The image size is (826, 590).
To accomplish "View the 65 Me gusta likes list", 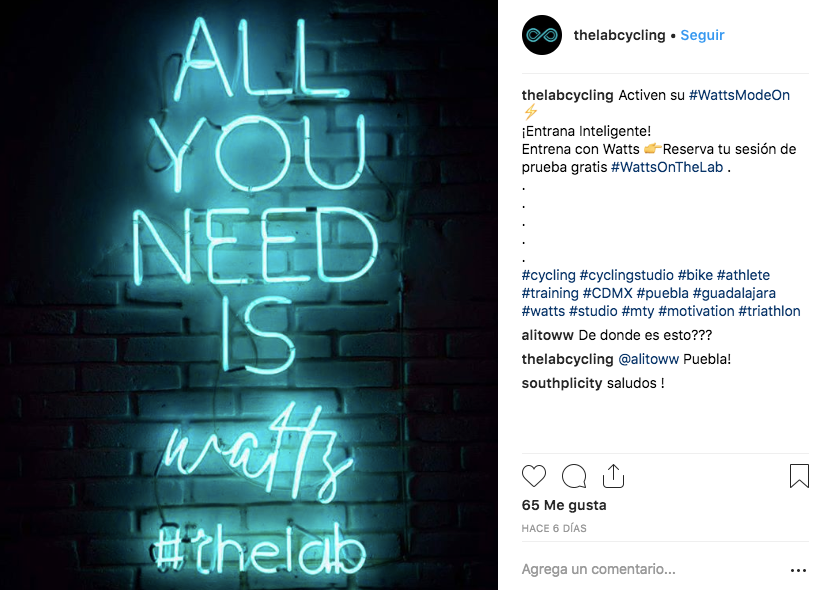I will pyautogui.click(x=564, y=505).
